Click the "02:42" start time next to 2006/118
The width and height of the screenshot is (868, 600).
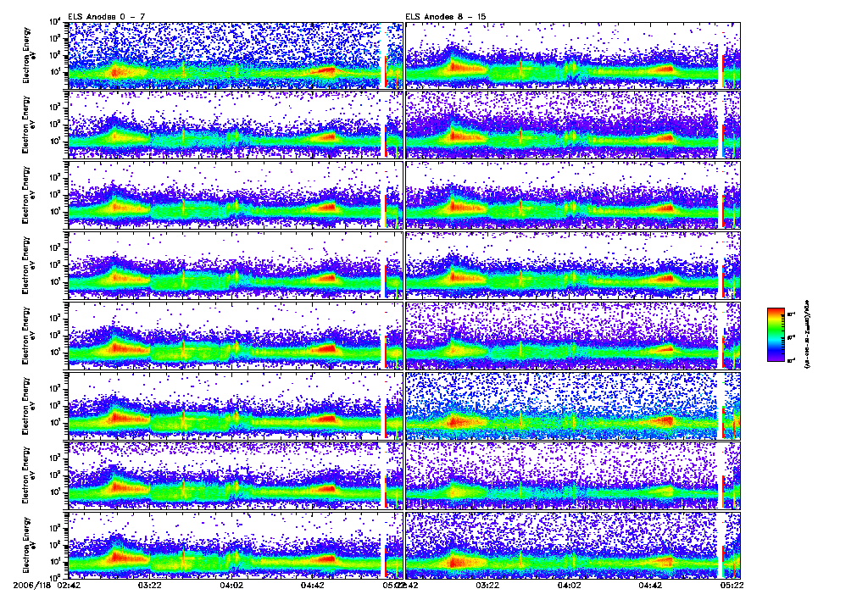pyautogui.click(x=69, y=585)
